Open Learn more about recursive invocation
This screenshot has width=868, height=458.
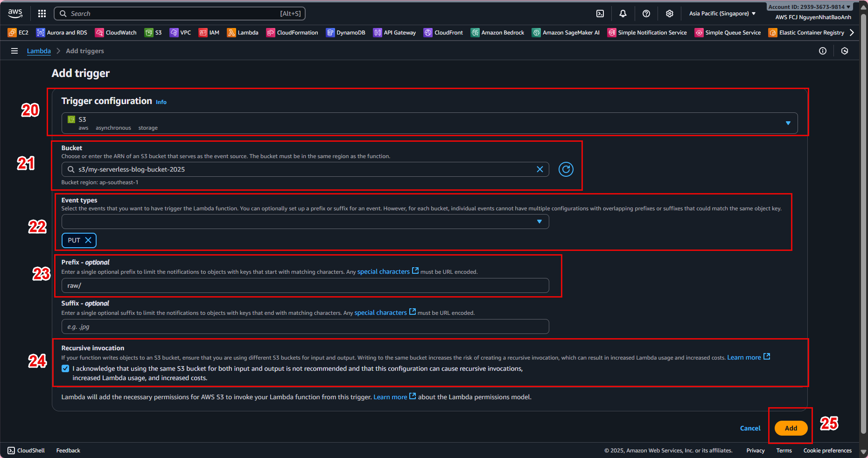point(749,357)
